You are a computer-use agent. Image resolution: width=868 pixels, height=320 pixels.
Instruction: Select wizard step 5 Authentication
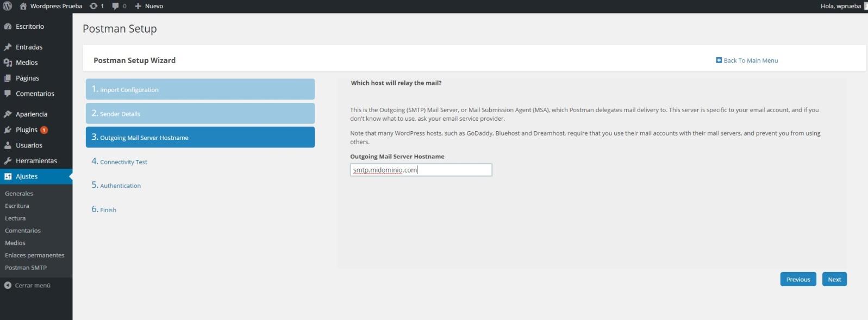(116, 186)
